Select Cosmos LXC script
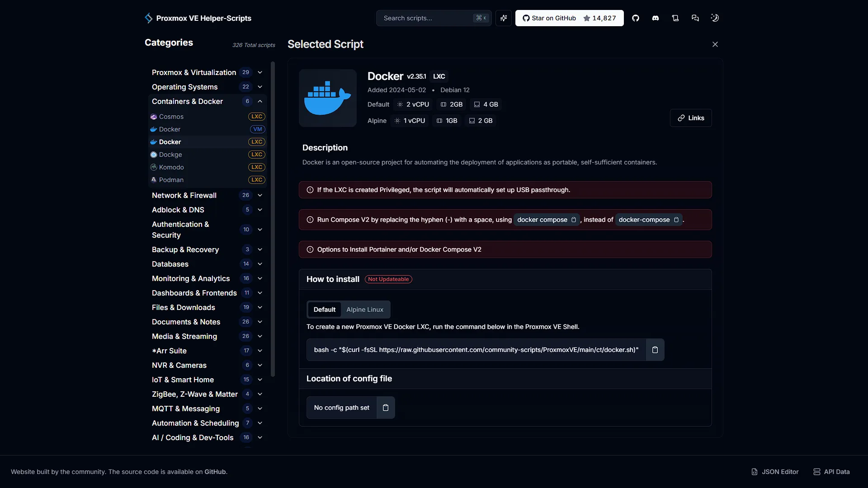 click(208, 117)
